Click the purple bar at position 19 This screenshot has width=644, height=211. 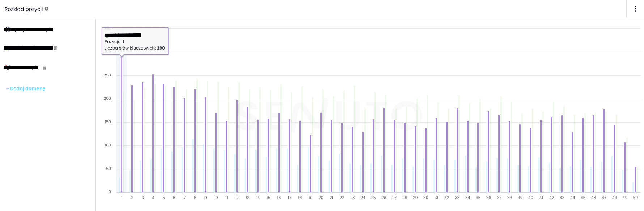[310, 164]
